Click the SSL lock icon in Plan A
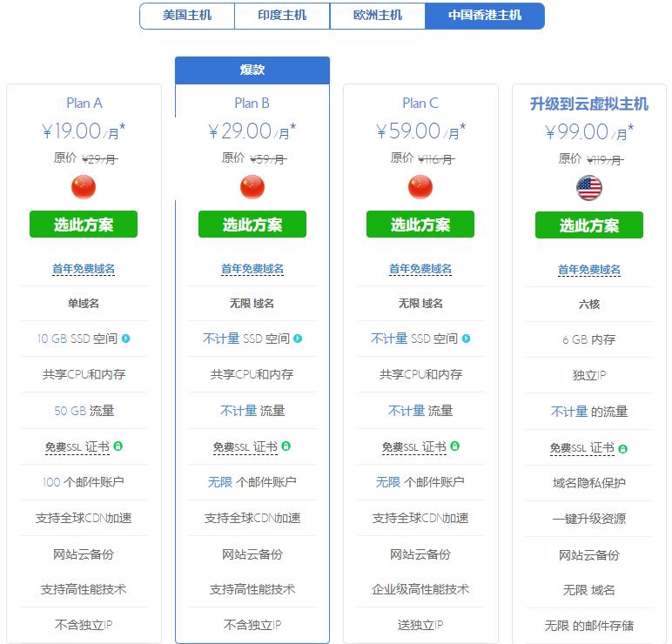Screen dimensions: 672x644 click(x=118, y=446)
